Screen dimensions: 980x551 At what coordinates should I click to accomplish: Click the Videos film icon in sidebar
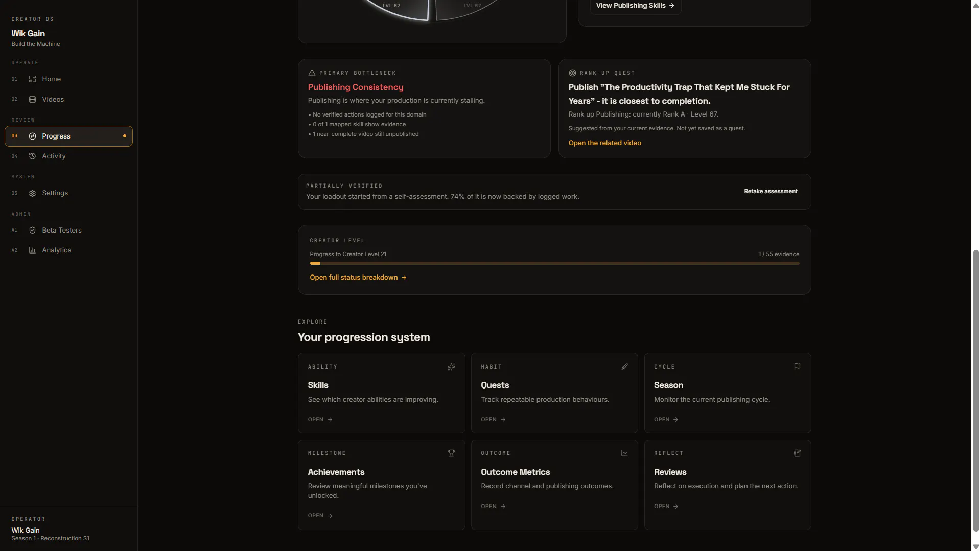(32, 100)
